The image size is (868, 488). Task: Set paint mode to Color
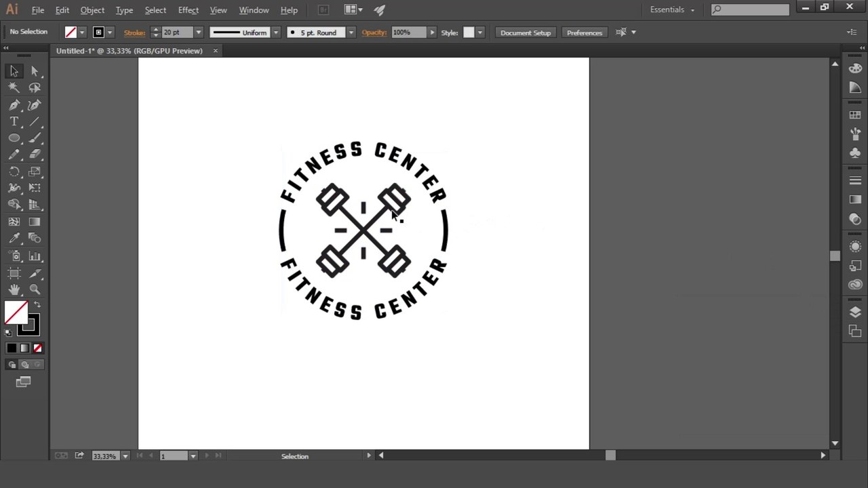(12, 348)
